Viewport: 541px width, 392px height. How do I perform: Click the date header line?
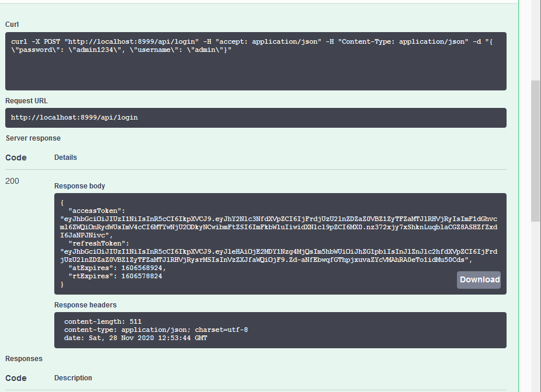click(135, 338)
